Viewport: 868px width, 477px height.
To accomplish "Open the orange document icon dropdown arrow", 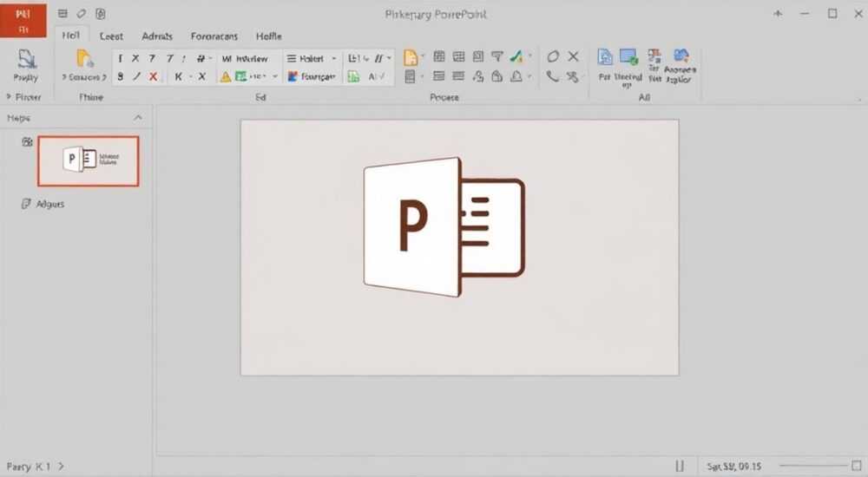I will 423,56.
